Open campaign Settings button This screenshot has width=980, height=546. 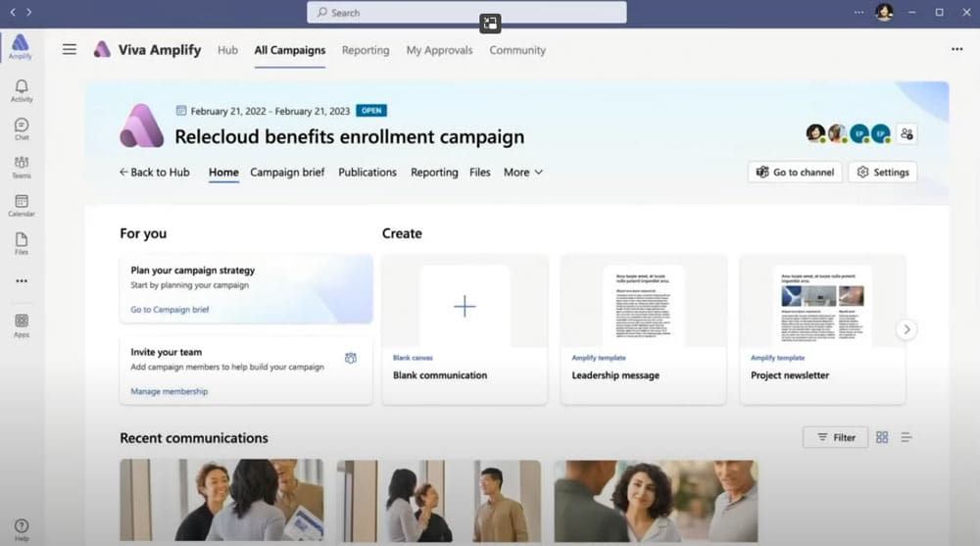point(883,172)
